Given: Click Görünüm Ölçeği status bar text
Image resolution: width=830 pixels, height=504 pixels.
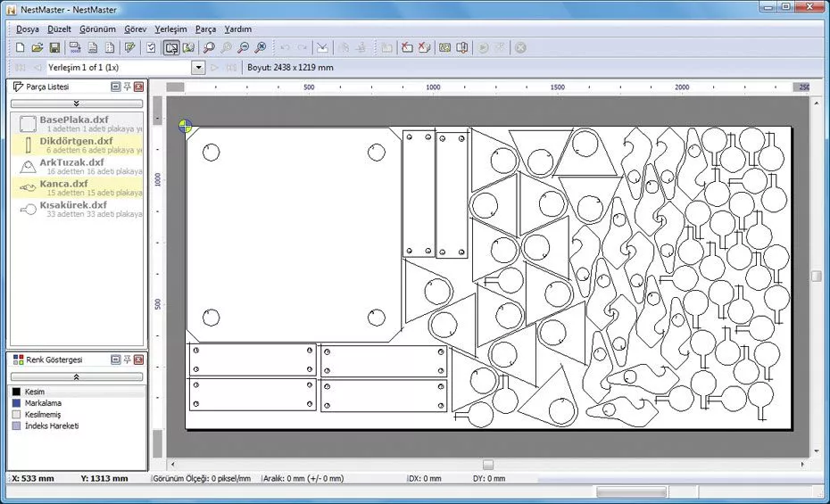Looking at the screenshot, I should point(202,478).
